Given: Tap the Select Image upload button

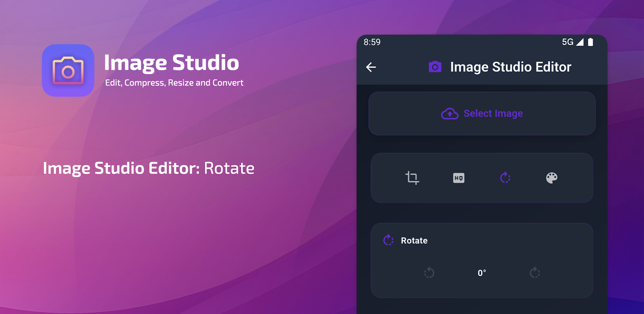Looking at the screenshot, I should point(482,113).
